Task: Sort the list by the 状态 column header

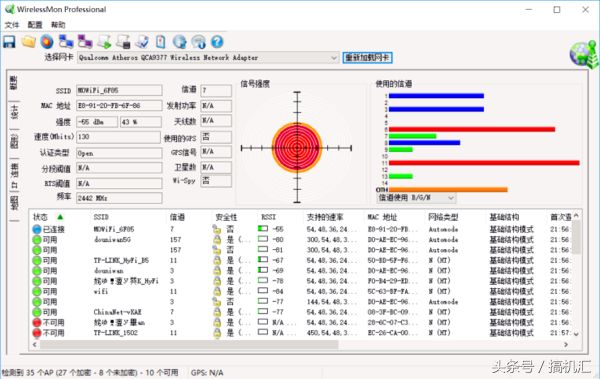Action: pyautogui.click(x=41, y=217)
